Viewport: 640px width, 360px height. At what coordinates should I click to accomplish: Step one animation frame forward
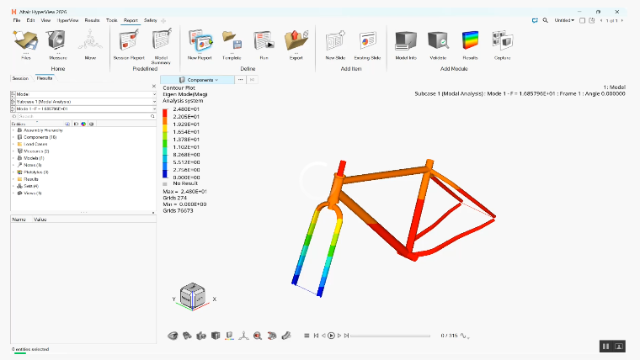pos(339,336)
